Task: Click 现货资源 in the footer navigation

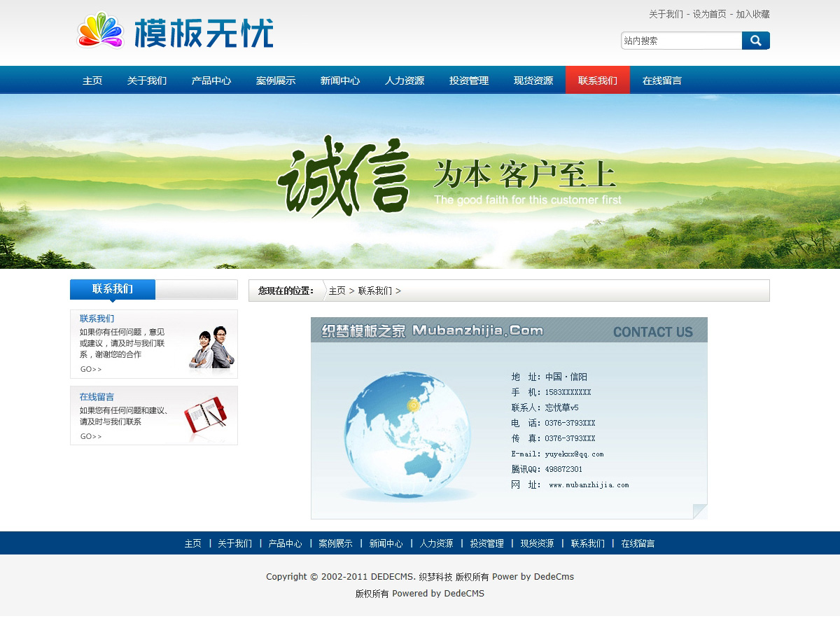Action: point(537,543)
